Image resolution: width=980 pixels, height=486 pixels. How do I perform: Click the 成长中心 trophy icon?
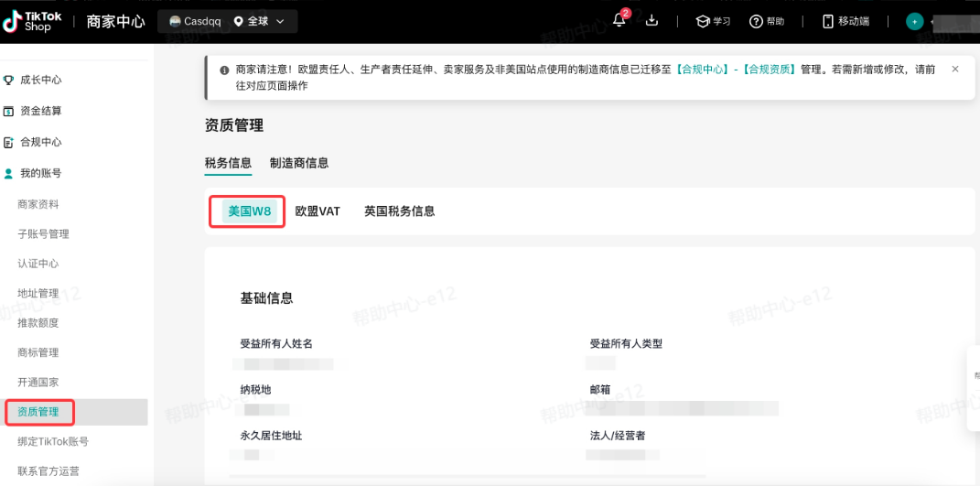click(x=9, y=80)
